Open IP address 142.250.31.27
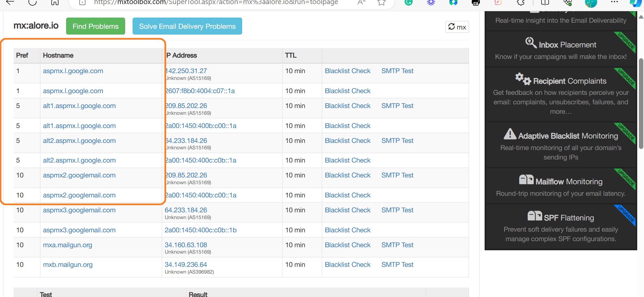The width and height of the screenshot is (644, 297). [186, 71]
